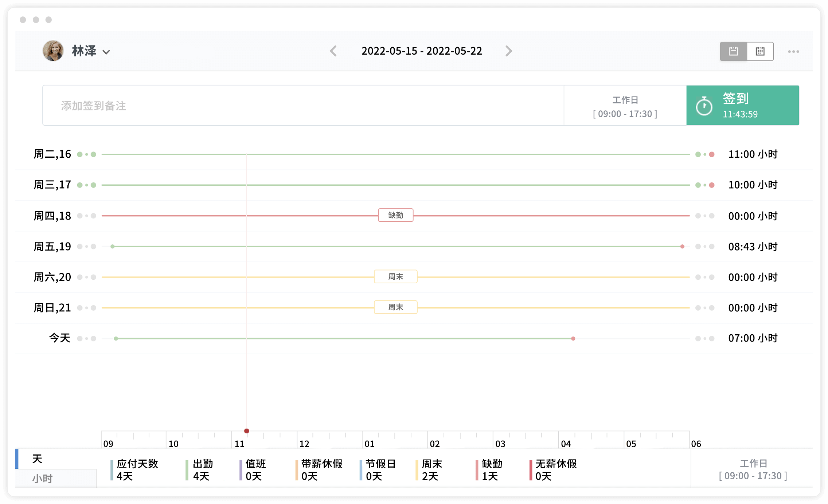Go to next week arrow
Image resolution: width=828 pixels, height=504 pixels.
[509, 51]
